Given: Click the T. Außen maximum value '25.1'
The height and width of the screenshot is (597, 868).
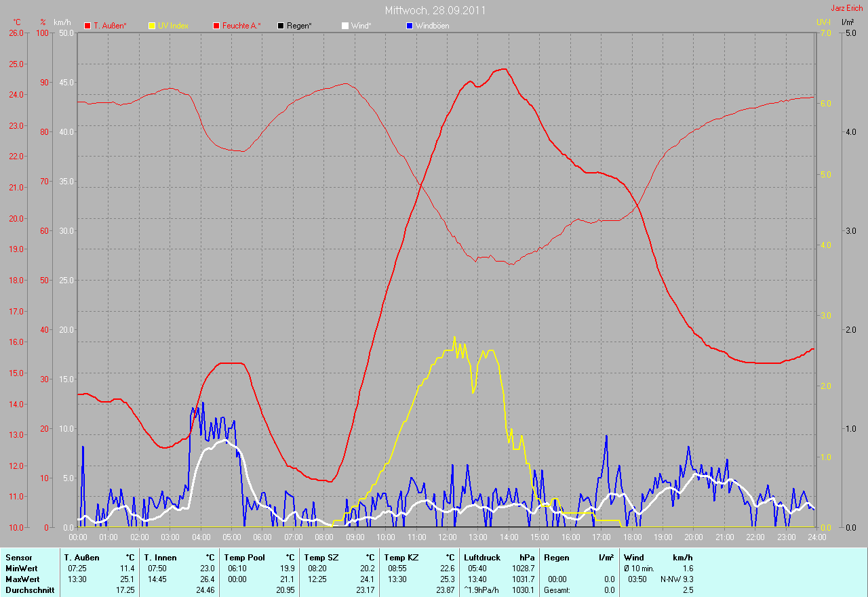Looking at the screenshot, I should coord(127,579).
